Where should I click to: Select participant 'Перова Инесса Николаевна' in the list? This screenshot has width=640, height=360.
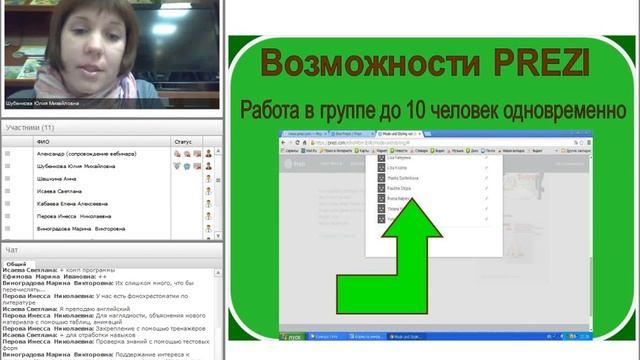[x=74, y=216]
